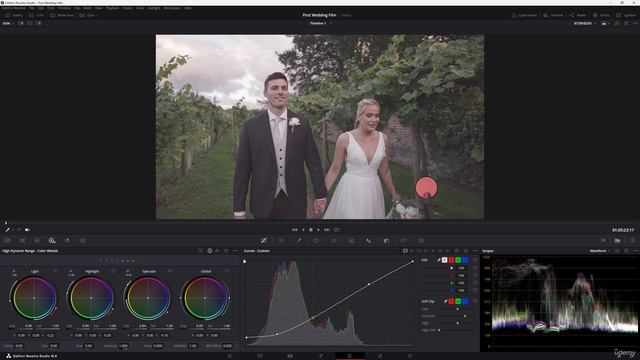Open the Gallery panel

click(x=14, y=15)
